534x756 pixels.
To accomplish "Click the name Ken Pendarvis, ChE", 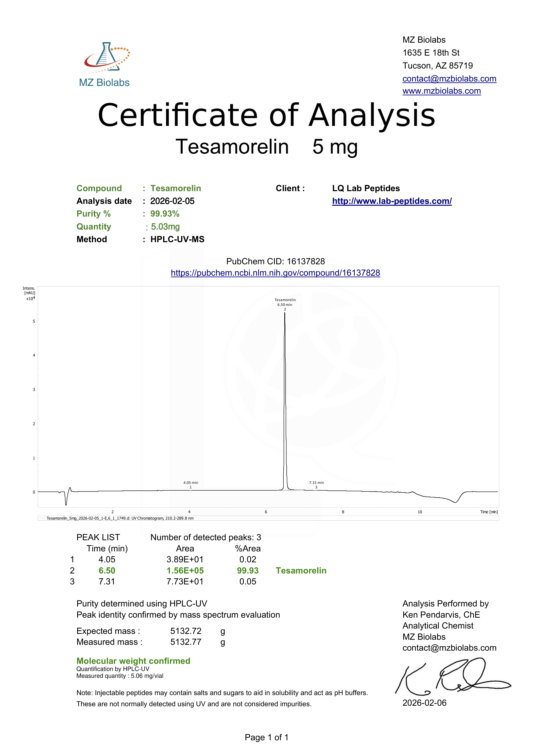I will (441, 615).
